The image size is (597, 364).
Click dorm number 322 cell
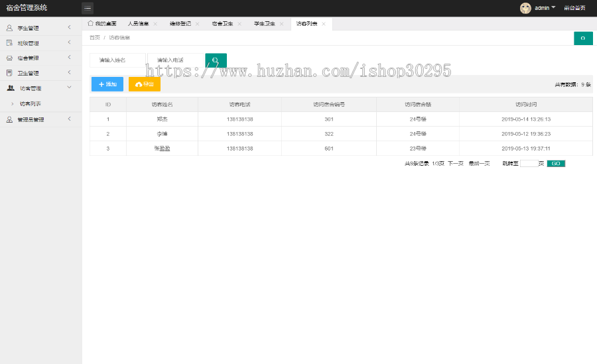pyautogui.click(x=329, y=134)
